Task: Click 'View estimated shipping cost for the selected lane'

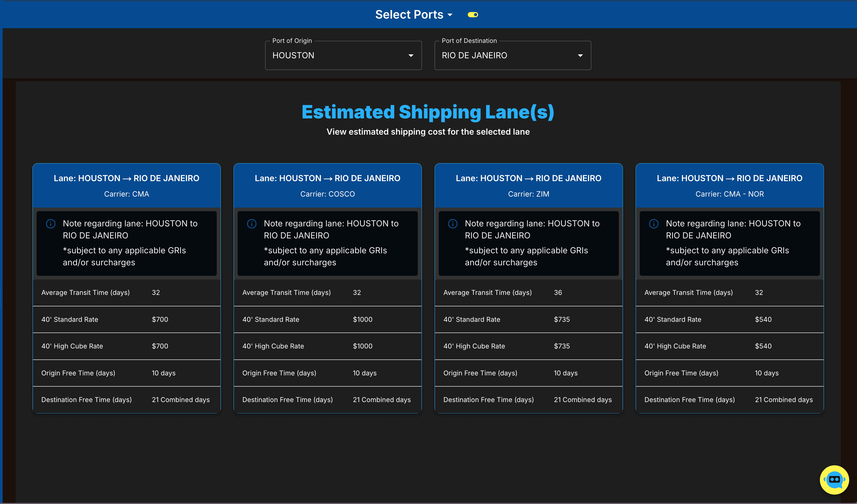Action: pyautogui.click(x=428, y=132)
